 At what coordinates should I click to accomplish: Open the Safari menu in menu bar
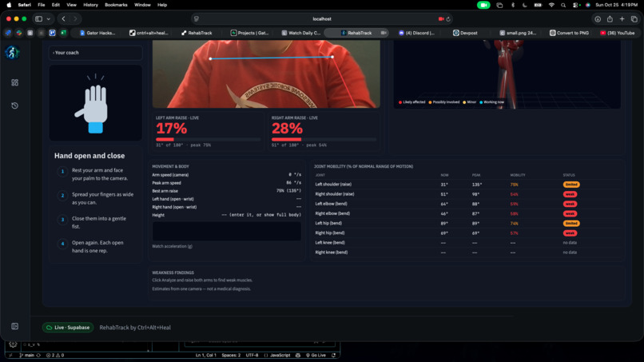tap(24, 5)
